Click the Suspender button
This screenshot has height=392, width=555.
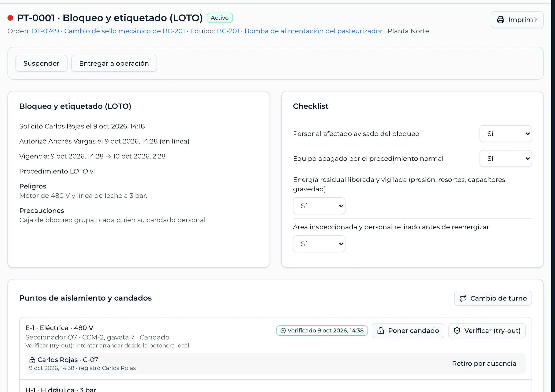point(41,63)
